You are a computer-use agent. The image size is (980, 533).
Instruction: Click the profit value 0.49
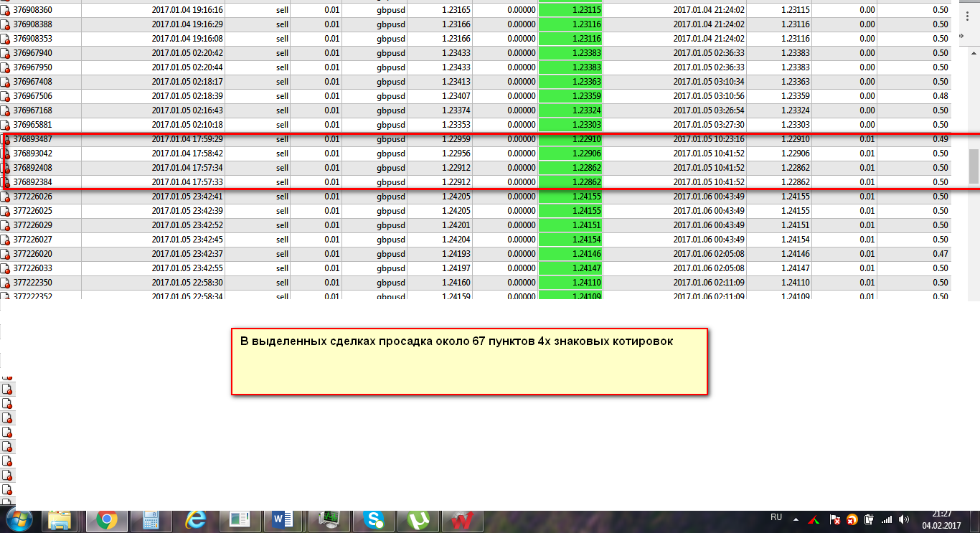941,139
